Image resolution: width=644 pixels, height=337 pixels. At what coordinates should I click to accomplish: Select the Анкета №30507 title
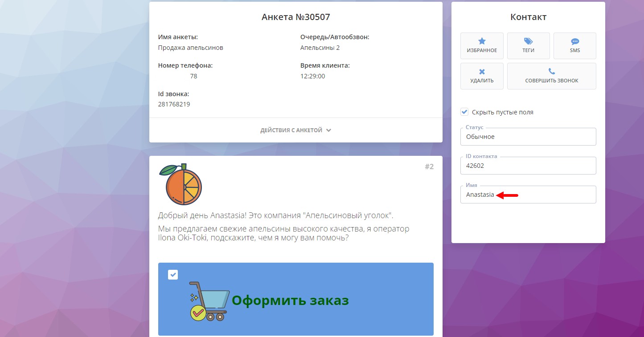295,17
